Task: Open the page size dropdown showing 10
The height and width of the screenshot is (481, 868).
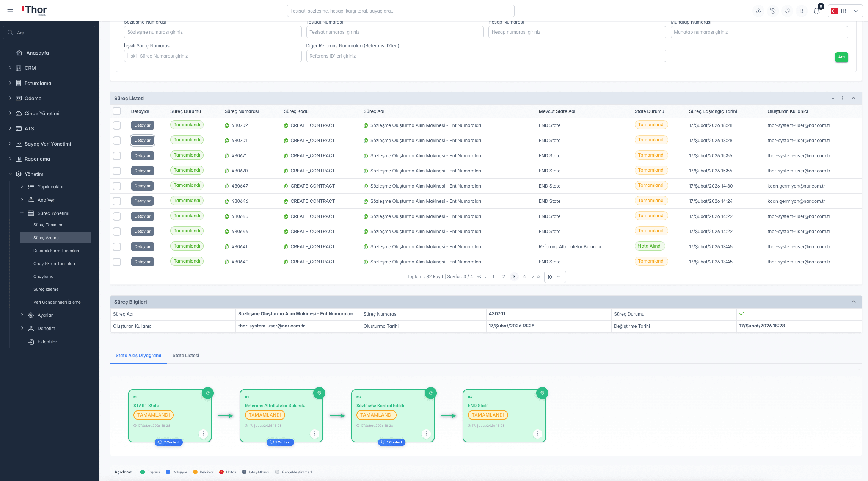Action: point(554,277)
